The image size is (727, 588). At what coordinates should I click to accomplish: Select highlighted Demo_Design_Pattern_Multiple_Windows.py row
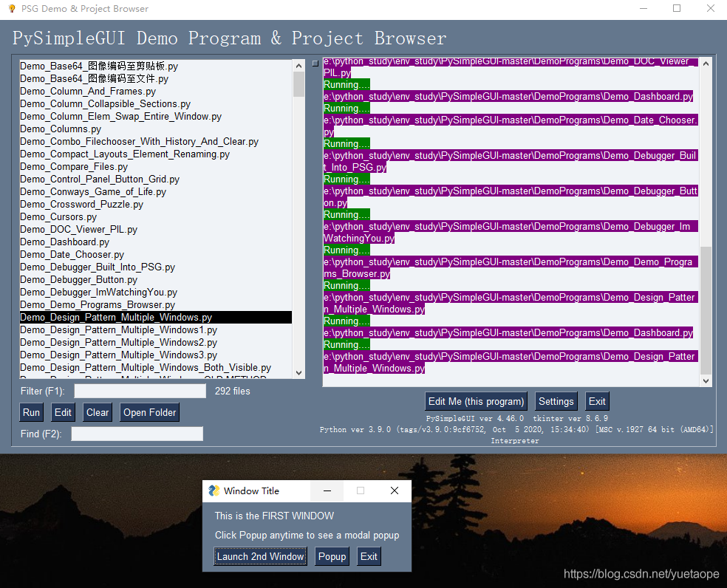point(156,317)
